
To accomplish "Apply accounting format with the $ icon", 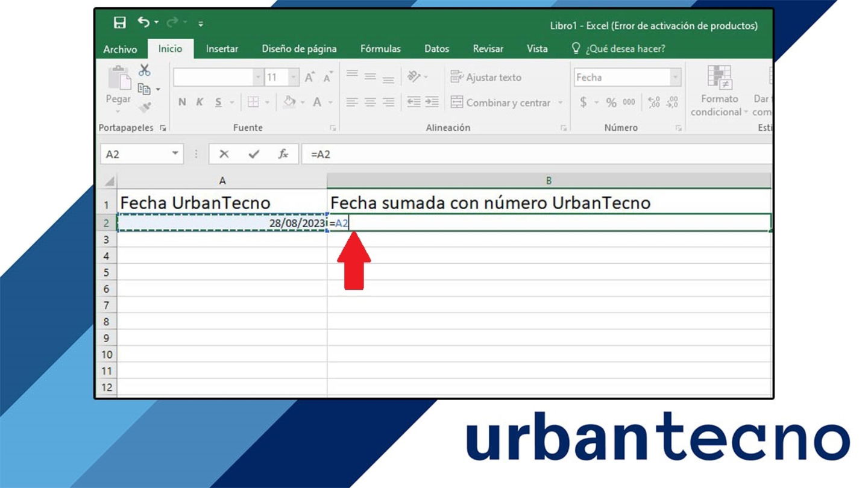I will click(x=583, y=102).
